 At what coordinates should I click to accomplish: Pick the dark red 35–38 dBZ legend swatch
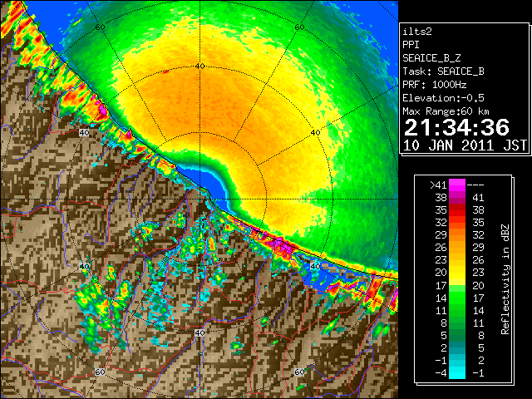coord(457,210)
